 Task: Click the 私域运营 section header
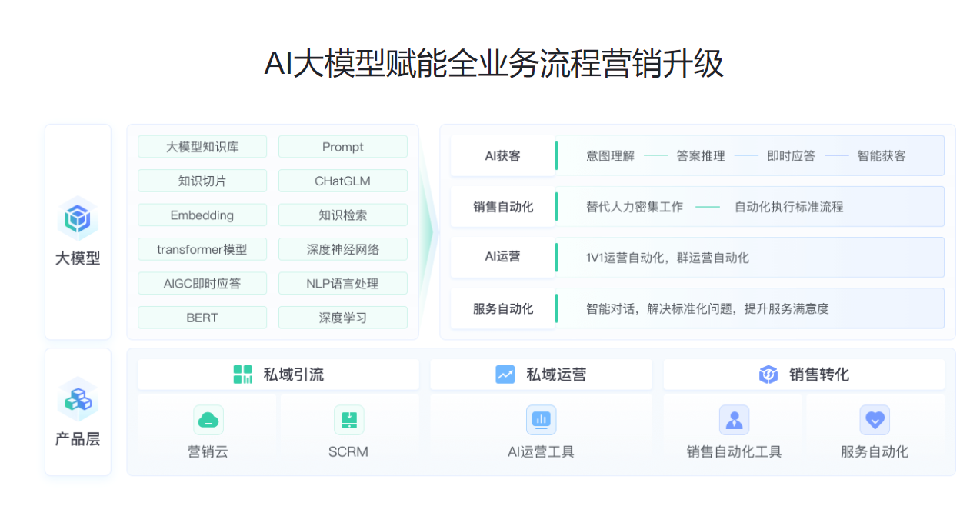[541, 375]
